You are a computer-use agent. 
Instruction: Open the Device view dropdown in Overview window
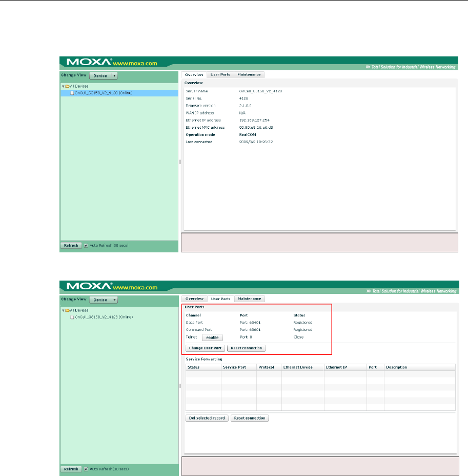click(104, 75)
